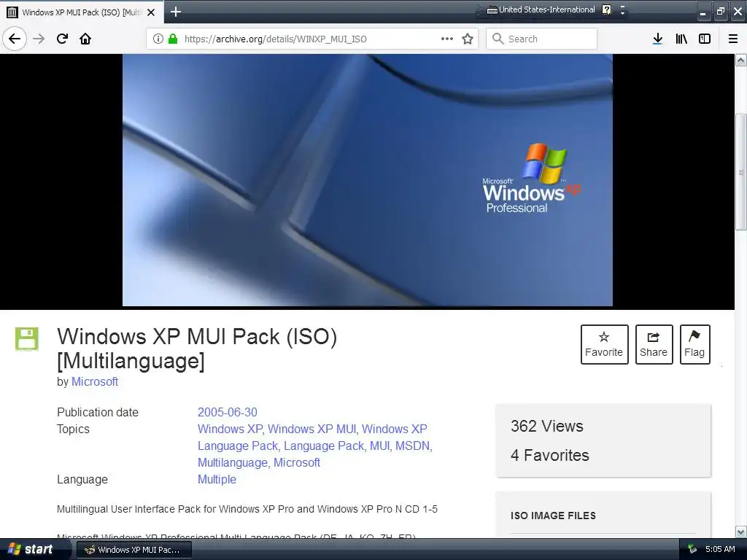Toggle the sidebar view
The image size is (747, 560).
tap(705, 39)
